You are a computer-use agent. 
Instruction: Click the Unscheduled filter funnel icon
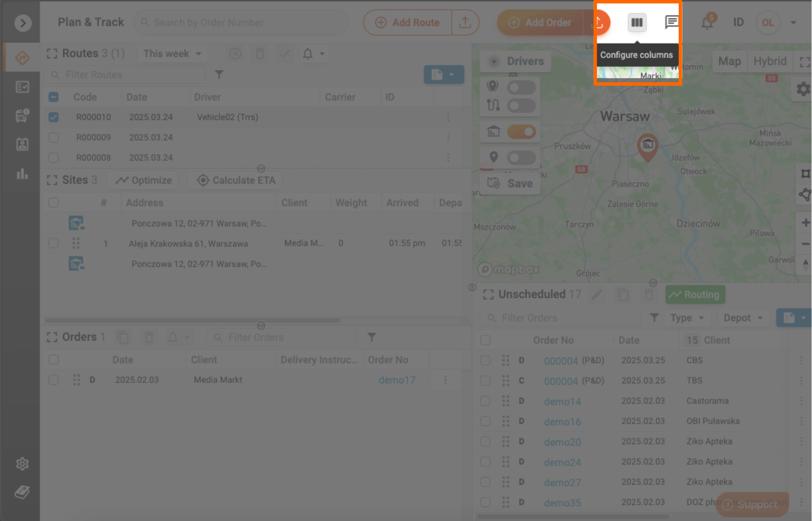(x=654, y=318)
